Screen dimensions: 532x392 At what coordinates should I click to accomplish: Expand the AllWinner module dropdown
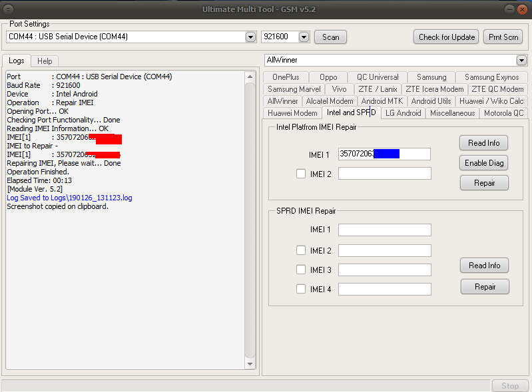(521, 61)
